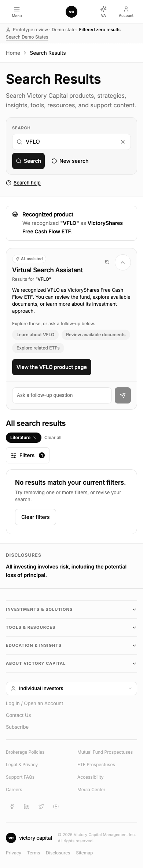Expand Investments & Solutions footer section
The height and width of the screenshot is (868, 143).
point(71,609)
